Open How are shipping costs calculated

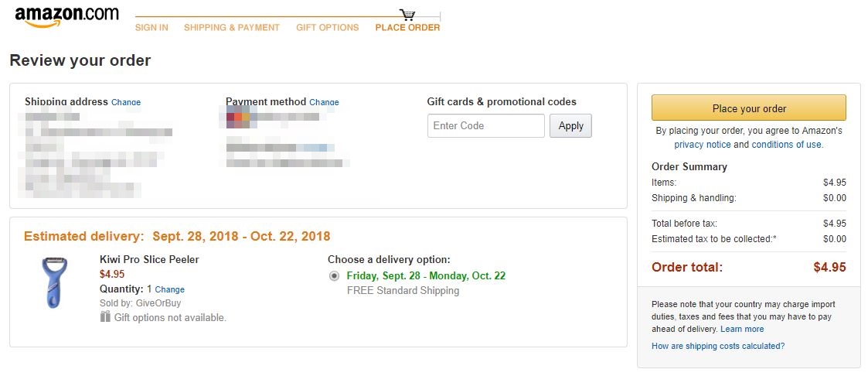pyautogui.click(x=718, y=347)
